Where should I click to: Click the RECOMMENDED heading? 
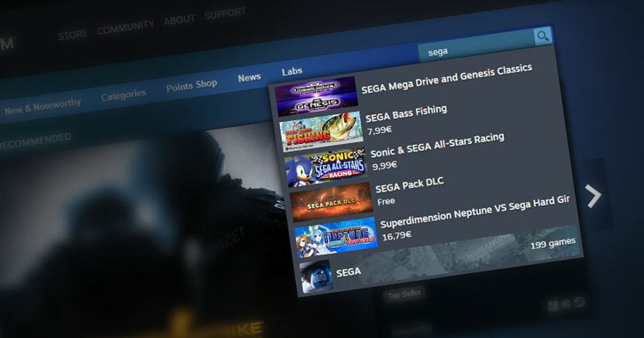(x=35, y=141)
